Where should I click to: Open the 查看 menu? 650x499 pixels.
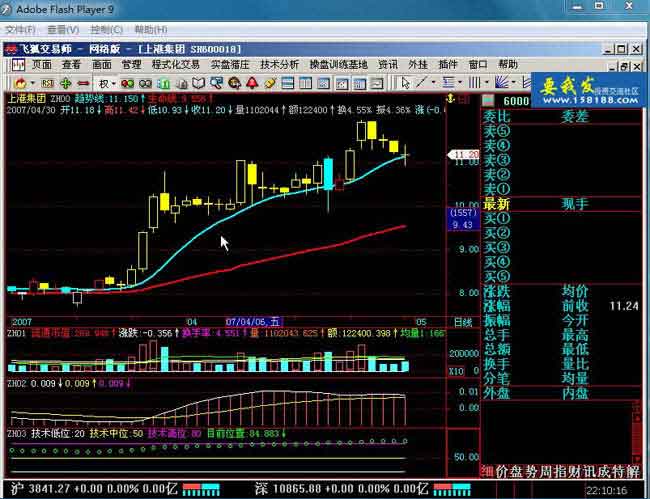71,65
